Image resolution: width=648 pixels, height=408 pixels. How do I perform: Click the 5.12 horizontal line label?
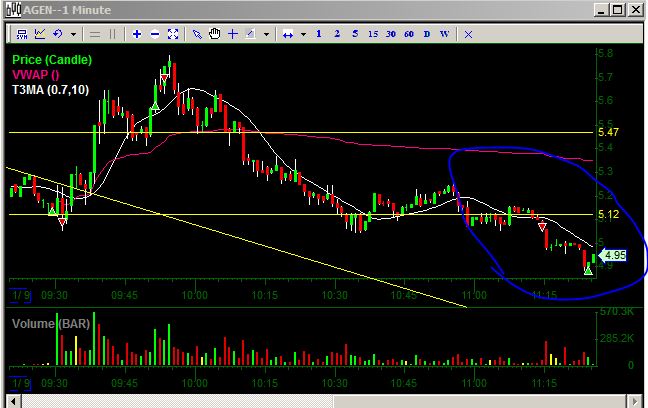tap(608, 214)
